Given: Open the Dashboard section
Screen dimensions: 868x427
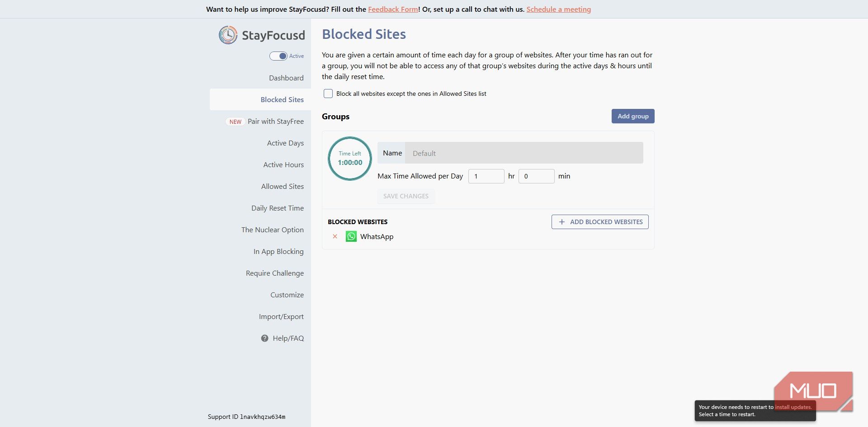Looking at the screenshot, I should tap(286, 78).
